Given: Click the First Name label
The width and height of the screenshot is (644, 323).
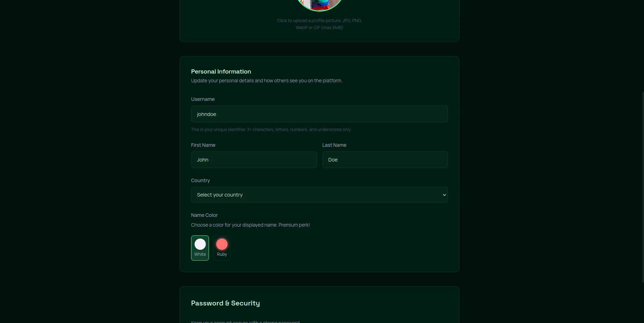Looking at the screenshot, I should click(x=203, y=145).
